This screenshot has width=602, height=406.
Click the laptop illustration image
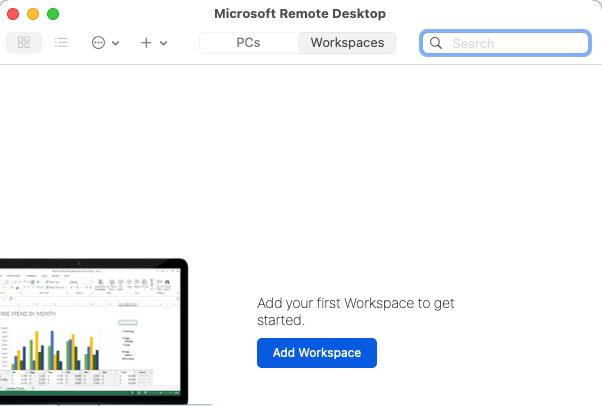(94, 332)
